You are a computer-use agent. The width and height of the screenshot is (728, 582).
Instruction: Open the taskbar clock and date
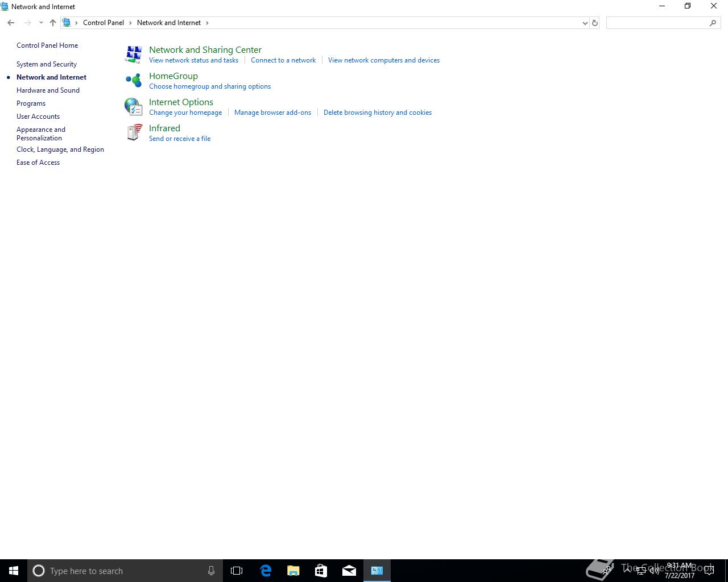680,571
